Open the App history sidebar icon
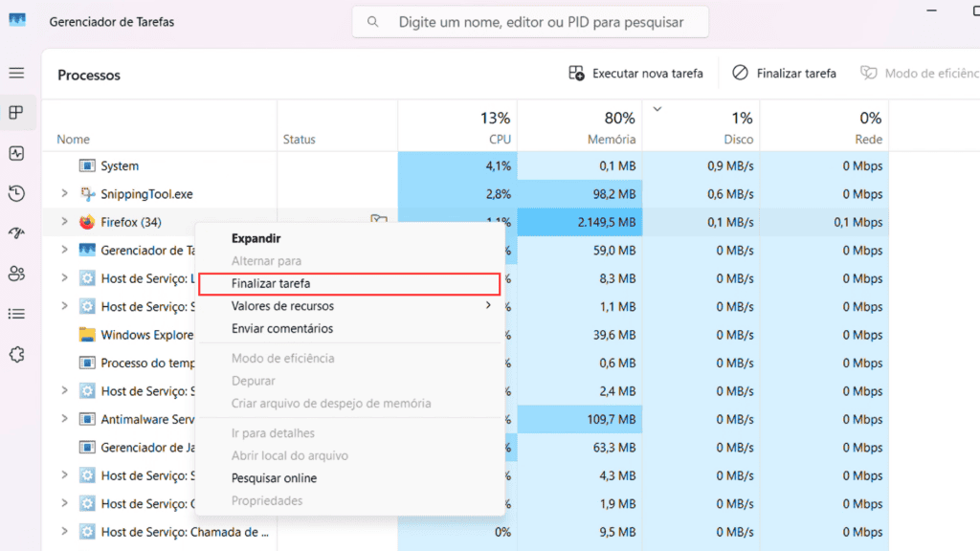 coord(17,193)
